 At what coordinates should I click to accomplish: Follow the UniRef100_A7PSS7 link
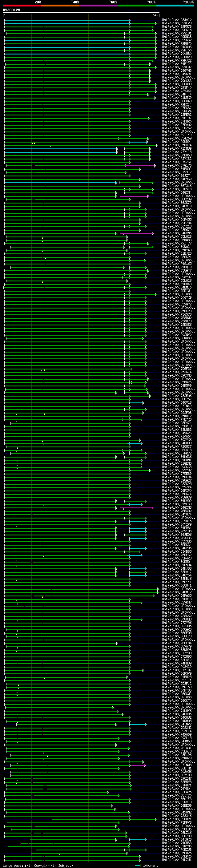coord(177,108)
